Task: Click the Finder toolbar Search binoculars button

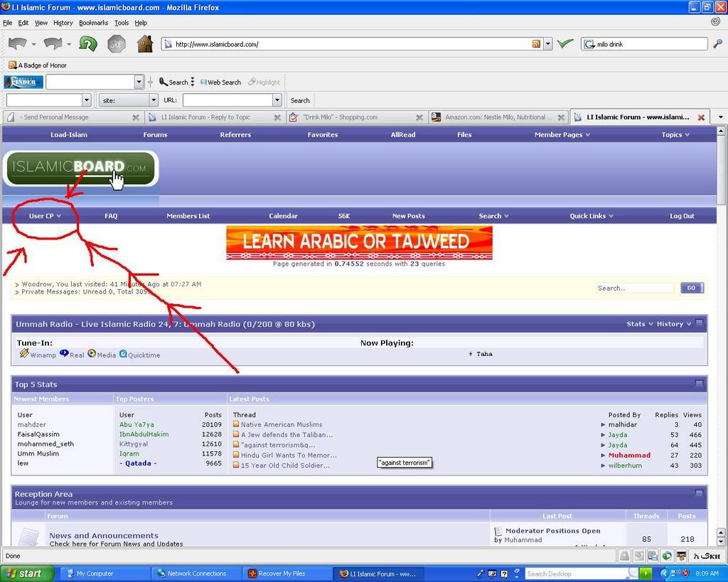Action: (x=173, y=82)
